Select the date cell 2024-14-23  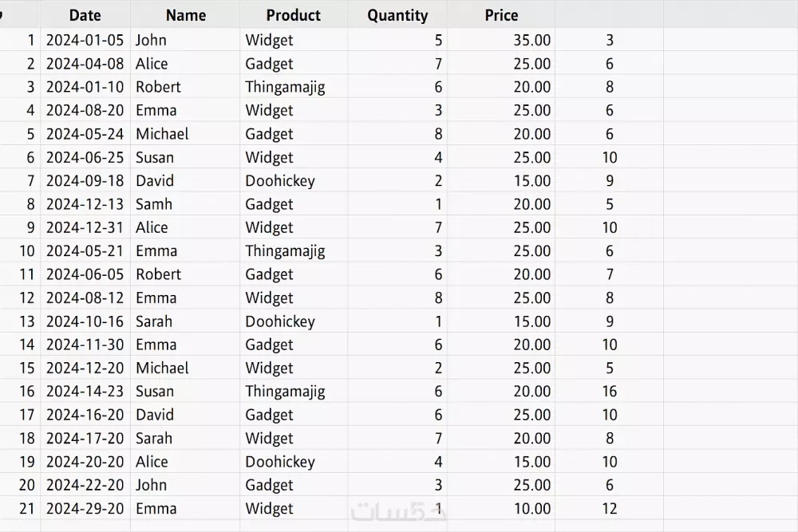click(x=85, y=392)
